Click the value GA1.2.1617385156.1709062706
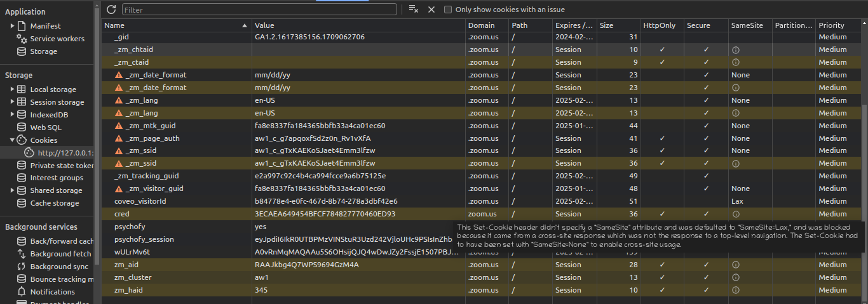Screen dimensions: 868x304 pyautogui.click(x=309, y=37)
